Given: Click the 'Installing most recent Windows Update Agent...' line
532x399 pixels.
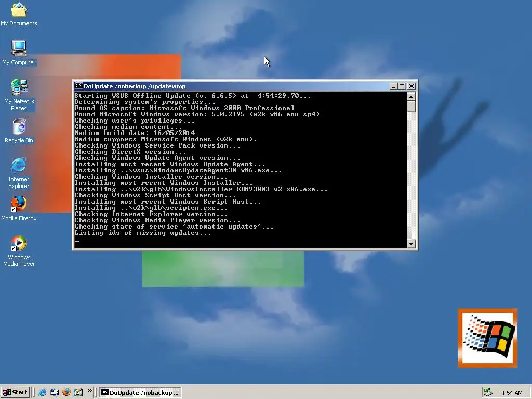Looking at the screenshot, I should tap(170, 164).
